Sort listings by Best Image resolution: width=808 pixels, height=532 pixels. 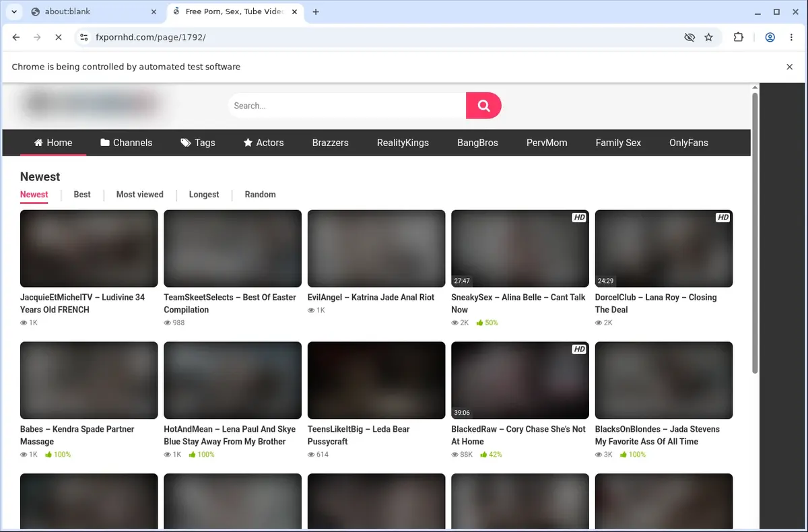coord(82,195)
